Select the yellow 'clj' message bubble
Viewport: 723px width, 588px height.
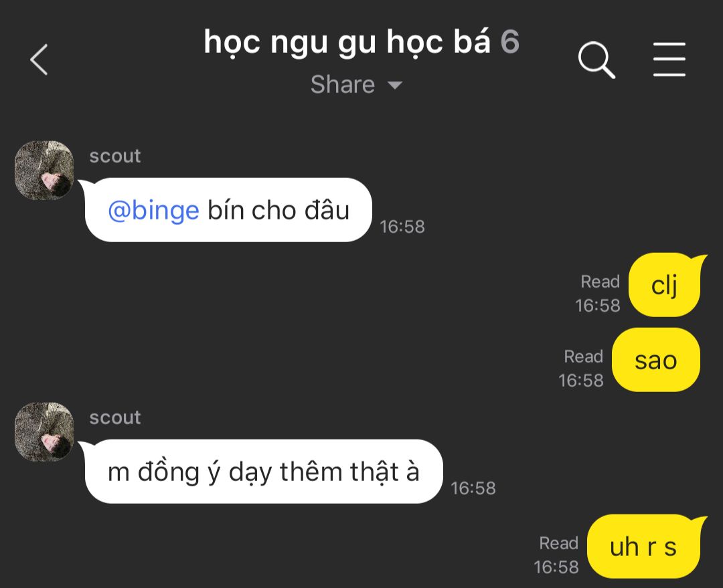coord(665,285)
